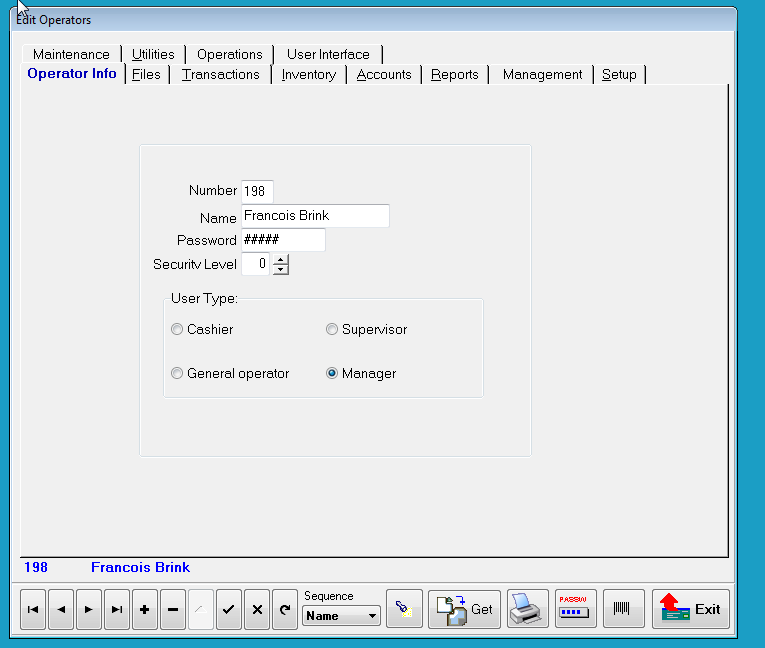The image size is (765, 648).
Task: Choose General operator user type
Action: point(177,373)
